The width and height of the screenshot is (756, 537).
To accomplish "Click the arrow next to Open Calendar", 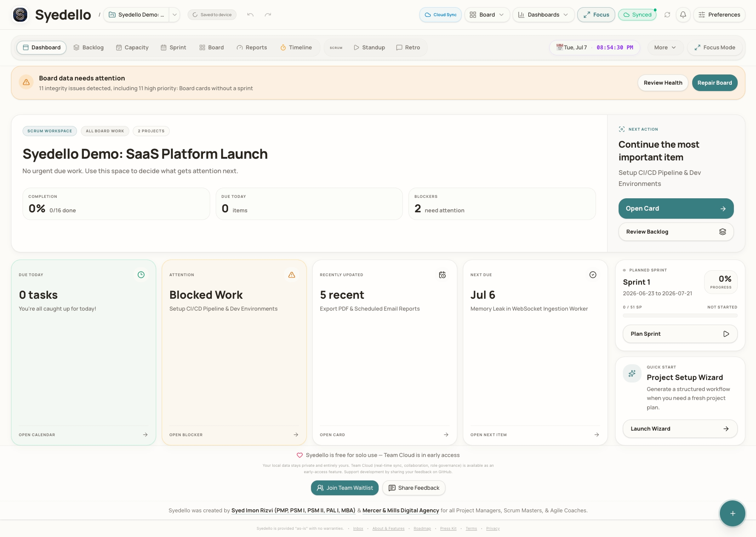I will pyautogui.click(x=145, y=435).
